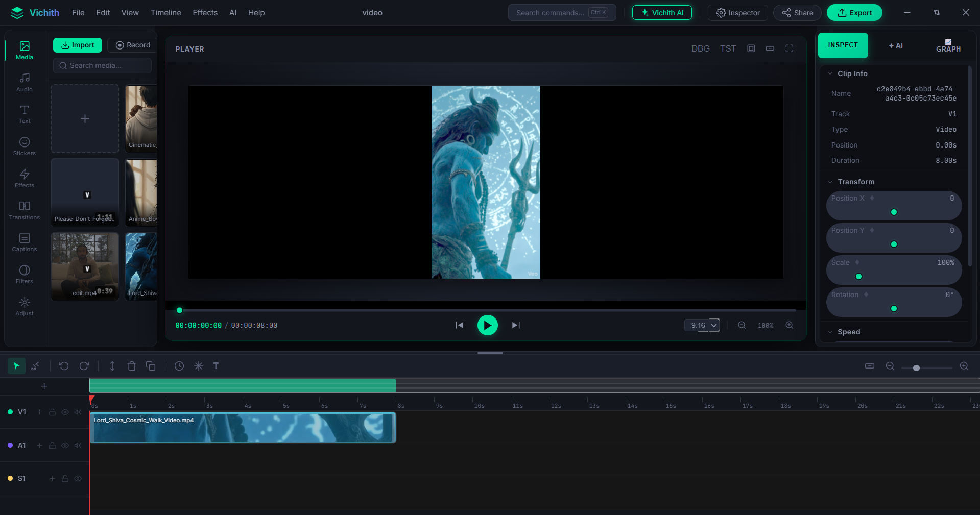Click the Export button
Image resolution: width=980 pixels, height=515 pixels.
pos(854,13)
